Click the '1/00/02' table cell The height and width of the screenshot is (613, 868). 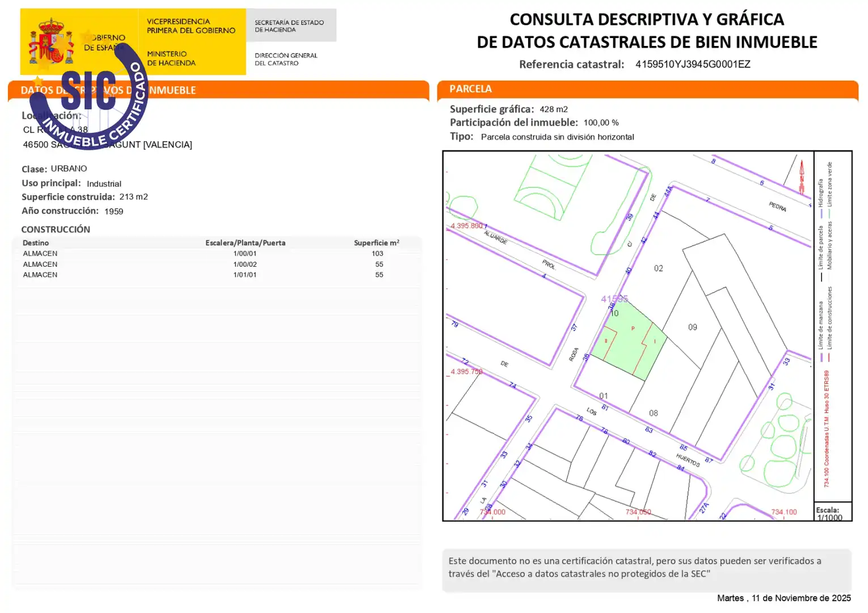(245, 264)
